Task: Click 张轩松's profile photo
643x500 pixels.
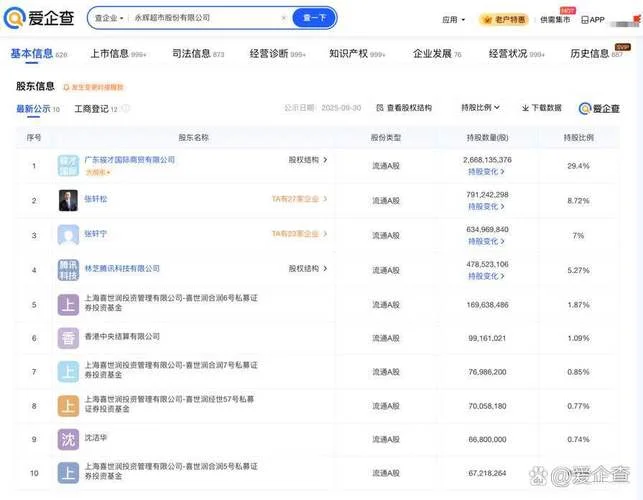Action: [x=68, y=201]
